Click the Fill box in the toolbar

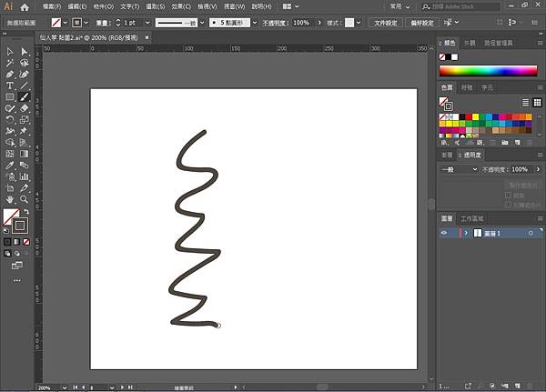(x=11, y=216)
